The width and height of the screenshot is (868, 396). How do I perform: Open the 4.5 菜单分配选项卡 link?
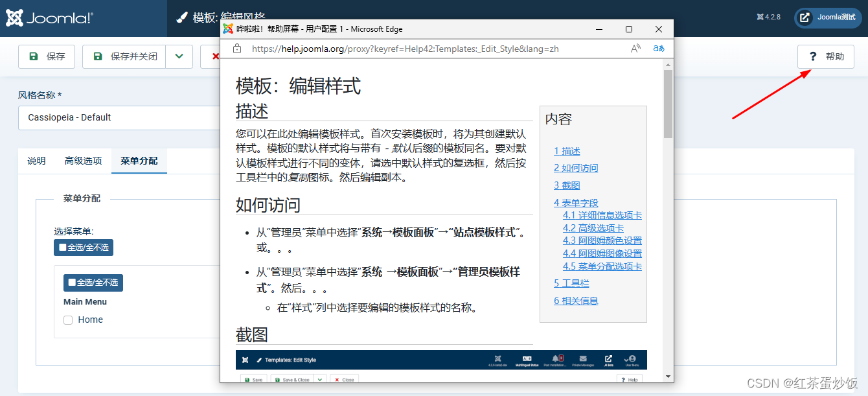[602, 266]
